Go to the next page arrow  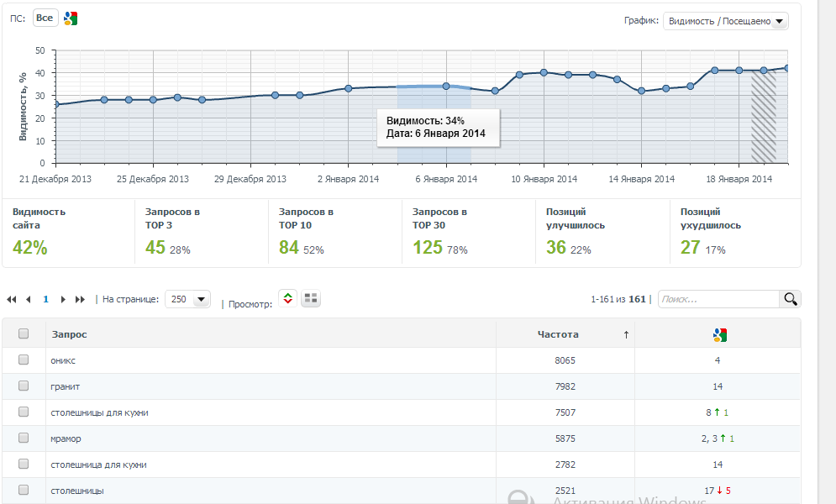click(x=63, y=299)
